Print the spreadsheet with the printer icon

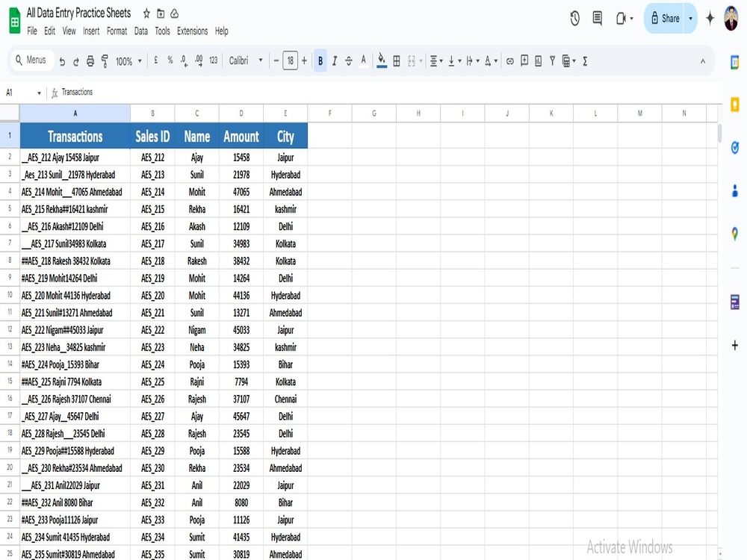(90, 61)
